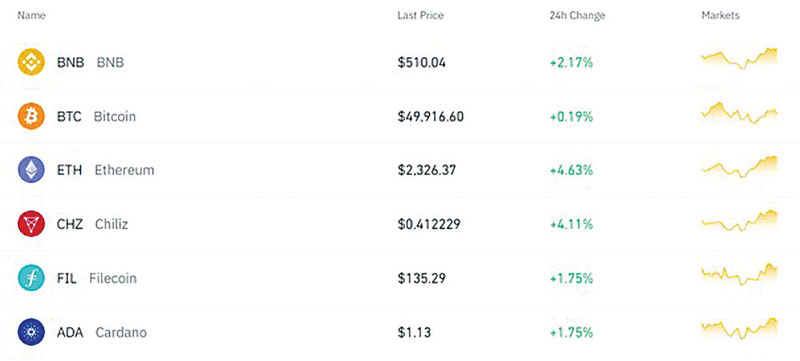The width and height of the screenshot is (800, 361).
Task: Click the BNB +2.17% change value
Action: 571,63
